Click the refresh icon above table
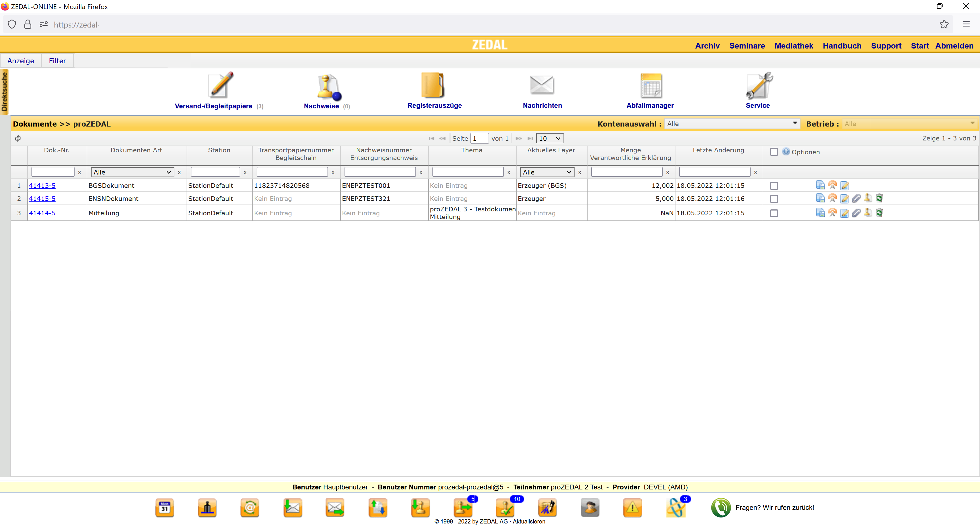The width and height of the screenshot is (980, 530). [18, 138]
